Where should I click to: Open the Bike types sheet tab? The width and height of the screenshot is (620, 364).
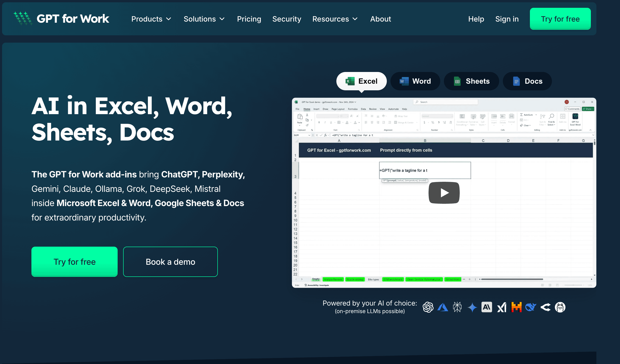click(373, 279)
